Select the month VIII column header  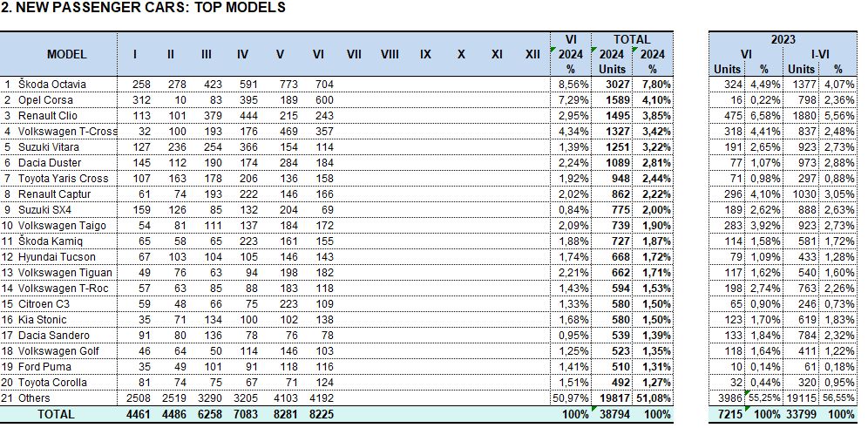tap(390, 54)
